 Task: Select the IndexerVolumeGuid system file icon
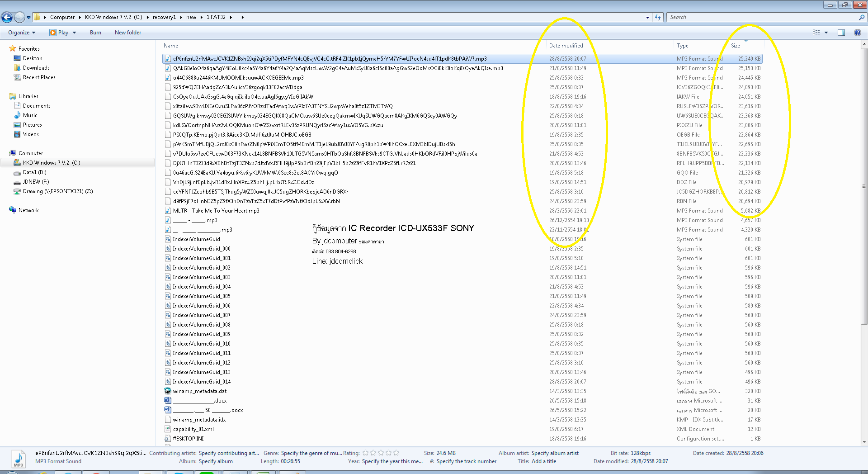tap(168, 239)
